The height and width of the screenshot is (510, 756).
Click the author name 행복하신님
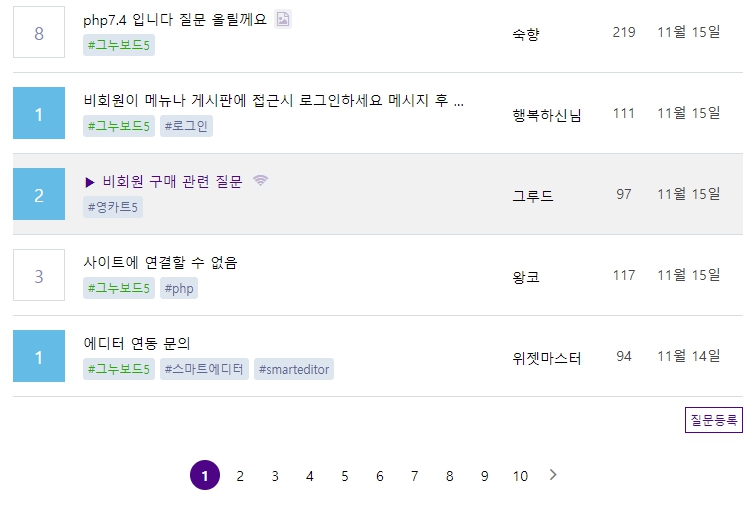point(546,114)
